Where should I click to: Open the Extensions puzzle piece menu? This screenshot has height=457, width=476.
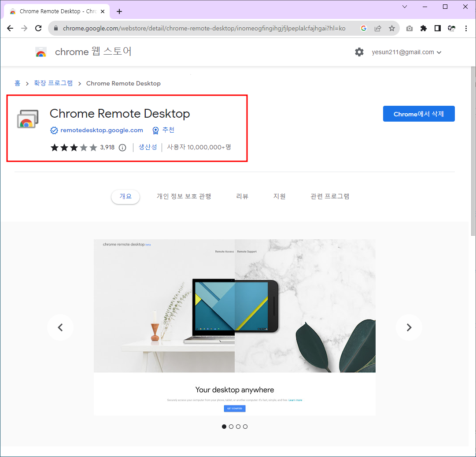[x=424, y=28]
